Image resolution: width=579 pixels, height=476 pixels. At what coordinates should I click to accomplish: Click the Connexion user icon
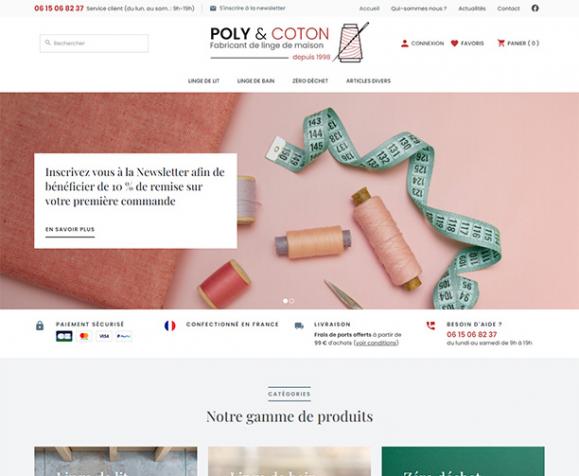pos(405,43)
